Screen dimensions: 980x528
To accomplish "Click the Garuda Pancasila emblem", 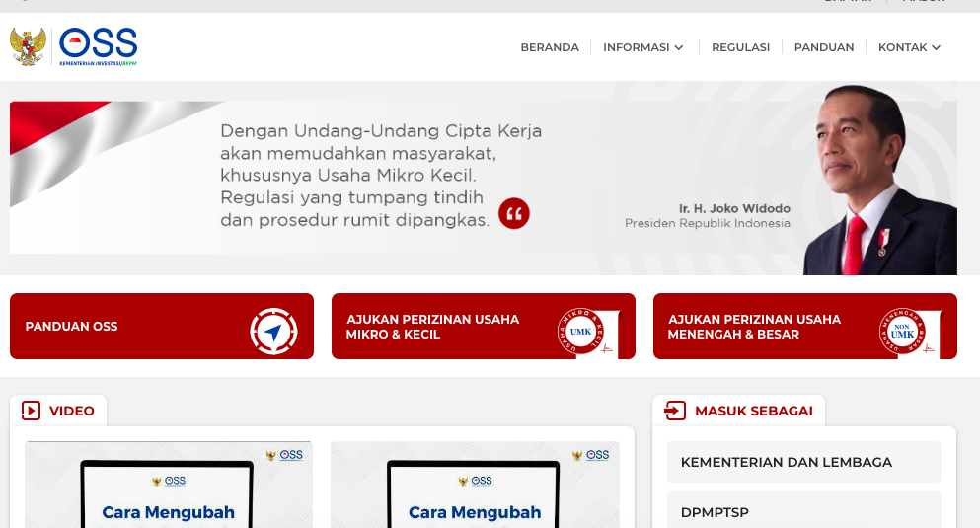I will pos(28,46).
